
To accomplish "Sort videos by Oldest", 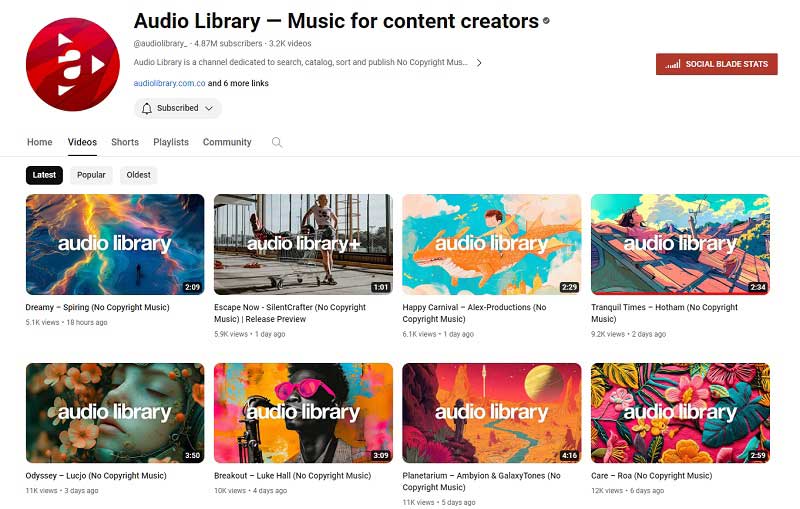I will (x=139, y=175).
